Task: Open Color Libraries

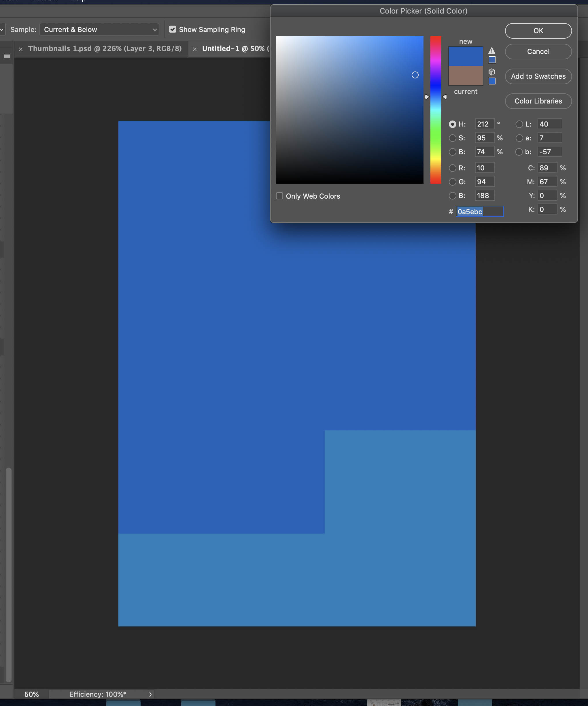Action: 538,101
